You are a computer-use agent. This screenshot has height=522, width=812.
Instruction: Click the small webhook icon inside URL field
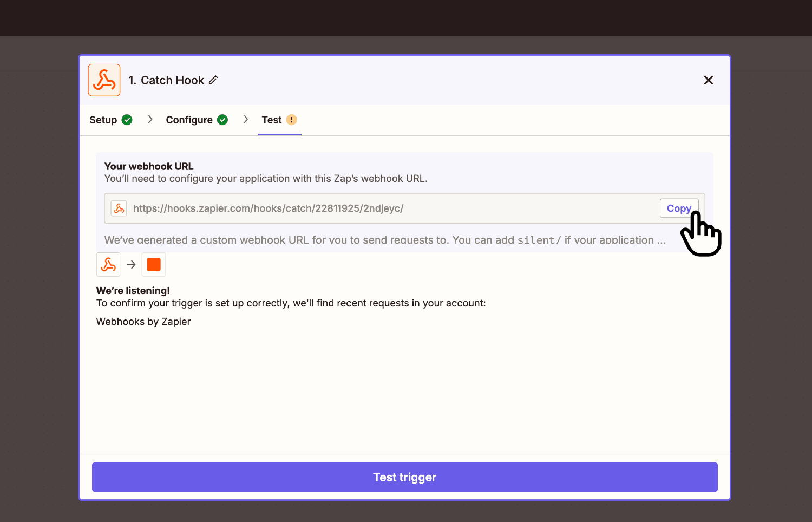click(119, 208)
